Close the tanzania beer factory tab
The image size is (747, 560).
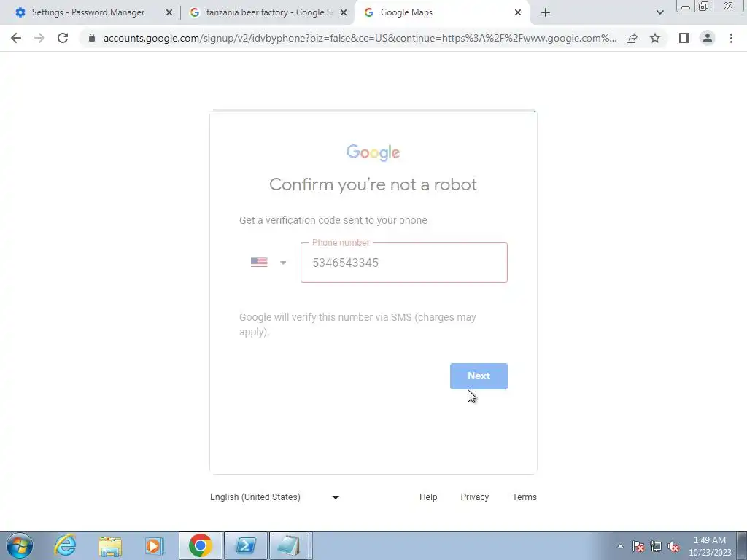tap(344, 13)
